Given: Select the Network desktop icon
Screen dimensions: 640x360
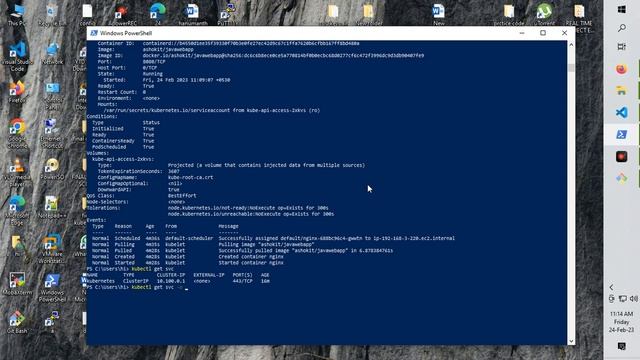Looking at the screenshot, I should coord(52,53).
